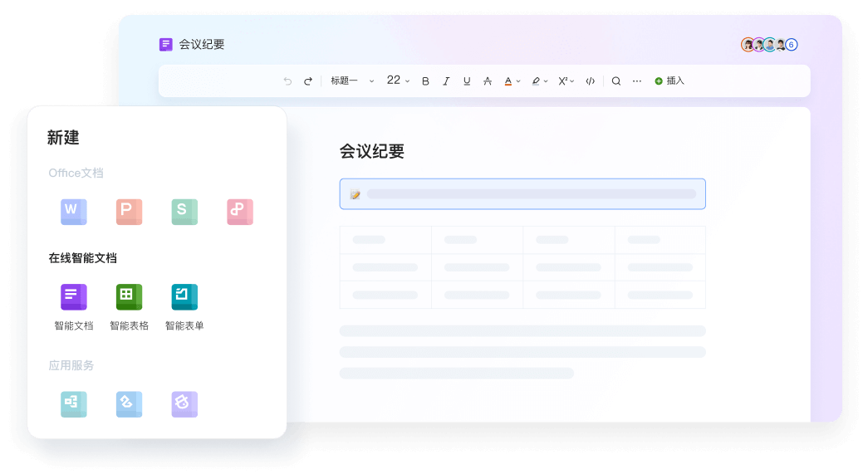Expand the superscript options arrow
This screenshot has height=474, width=868.
571,81
